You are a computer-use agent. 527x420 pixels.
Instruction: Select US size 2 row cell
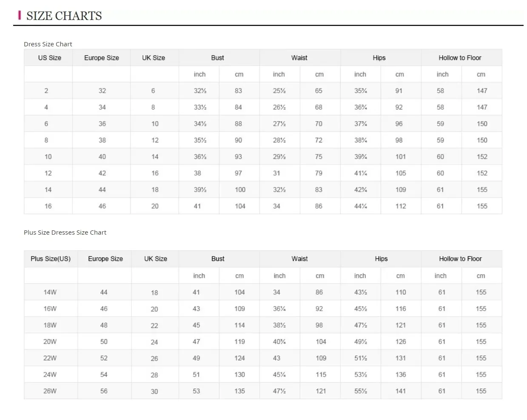click(46, 91)
